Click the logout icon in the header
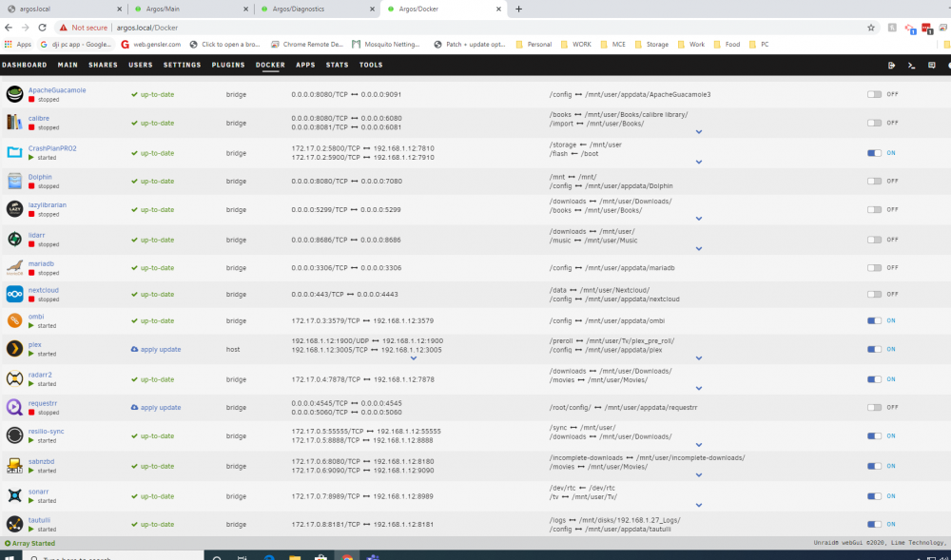Screen dimensions: 951x560 pyautogui.click(x=892, y=65)
